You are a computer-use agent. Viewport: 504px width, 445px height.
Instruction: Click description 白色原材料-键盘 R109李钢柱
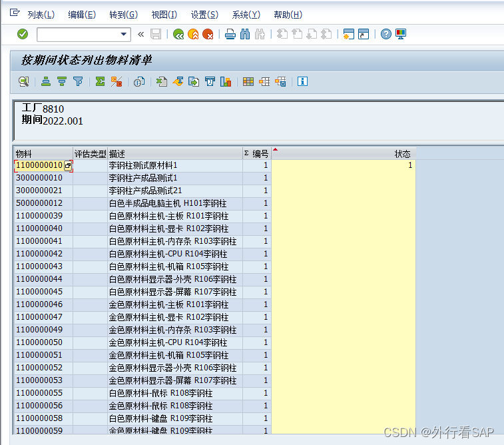pos(160,418)
